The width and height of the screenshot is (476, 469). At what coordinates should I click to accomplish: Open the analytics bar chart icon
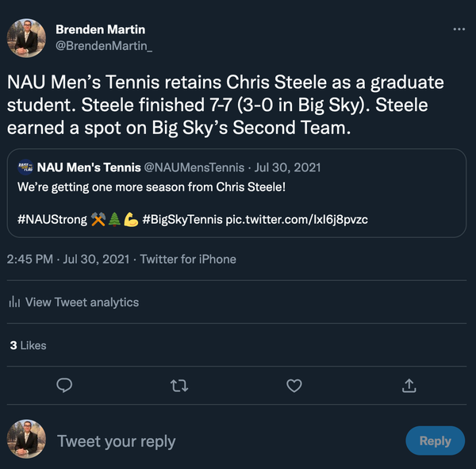pos(14,302)
